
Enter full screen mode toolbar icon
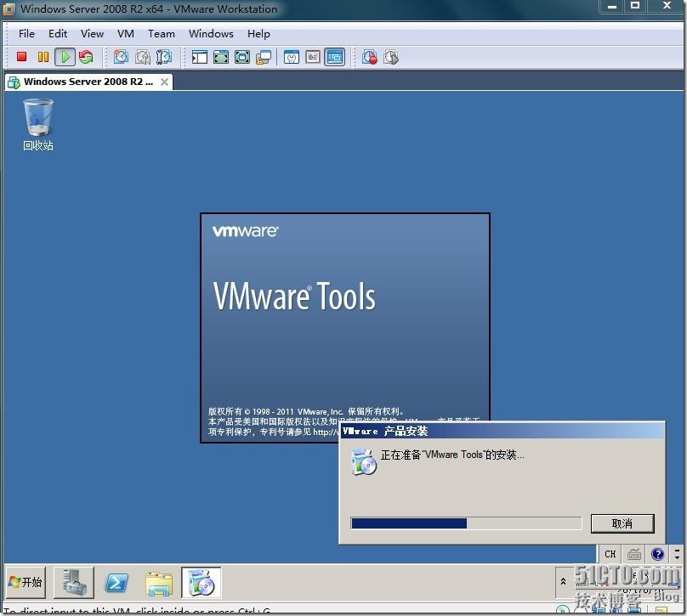[221, 57]
